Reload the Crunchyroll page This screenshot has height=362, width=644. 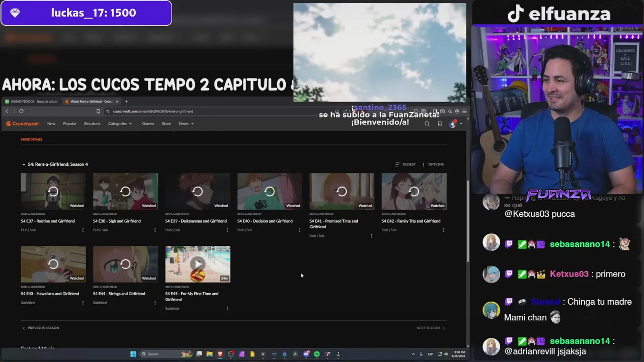tap(21, 111)
